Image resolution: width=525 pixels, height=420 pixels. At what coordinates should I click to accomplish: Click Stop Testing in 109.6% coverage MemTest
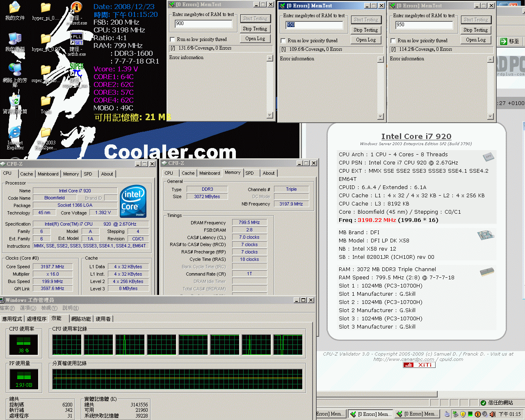tap(365, 30)
